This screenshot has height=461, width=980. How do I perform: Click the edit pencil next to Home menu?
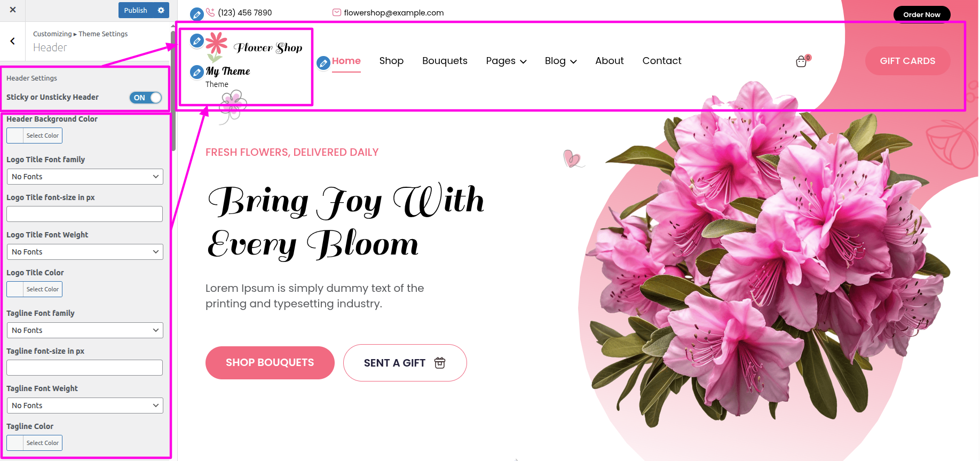tap(323, 63)
